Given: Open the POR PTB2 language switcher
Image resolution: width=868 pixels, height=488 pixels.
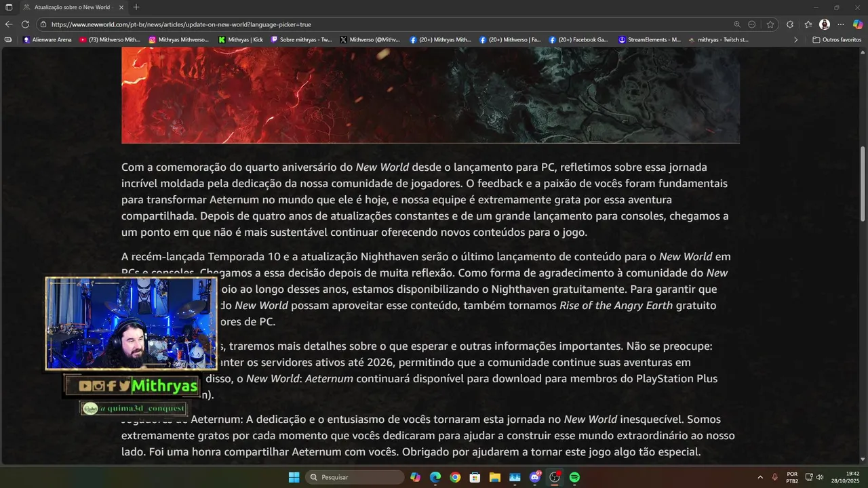Looking at the screenshot, I should pos(792,477).
